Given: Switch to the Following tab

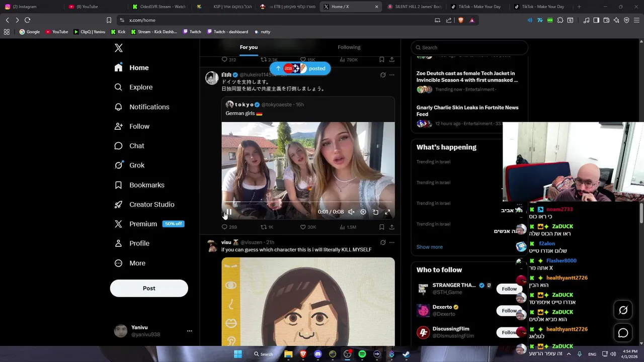Looking at the screenshot, I should tap(349, 47).
